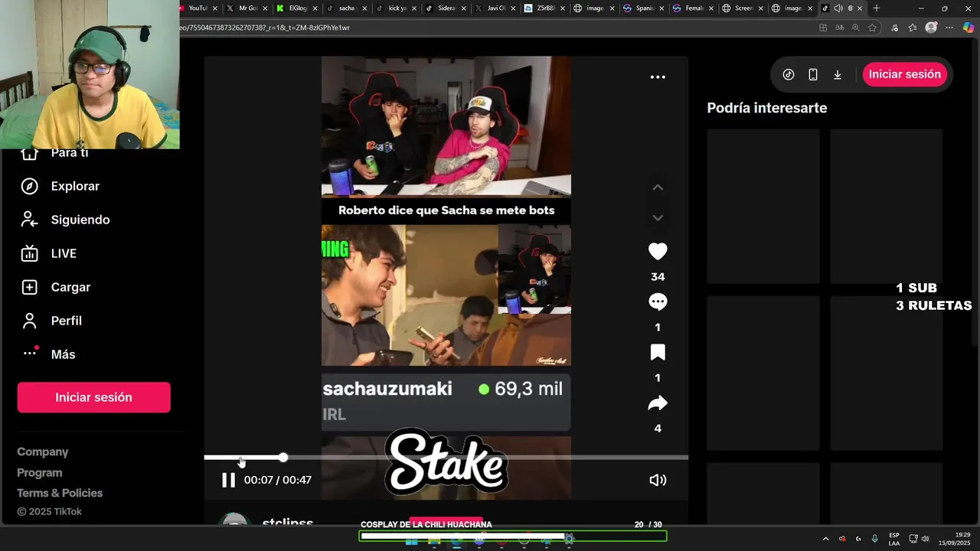Image resolution: width=980 pixels, height=551 pixels.
Task: Go to the next video arrow
Action: (658, 218)
